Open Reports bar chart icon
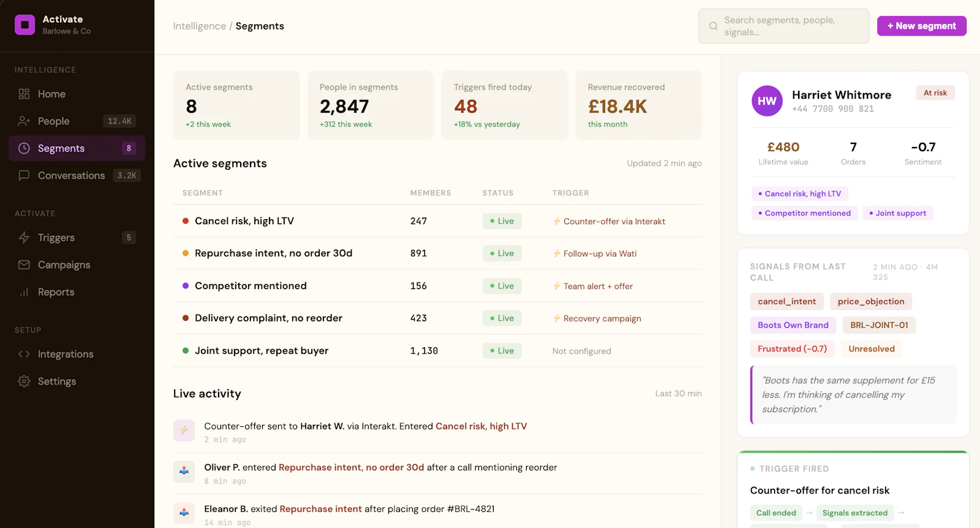 (24, 292)
